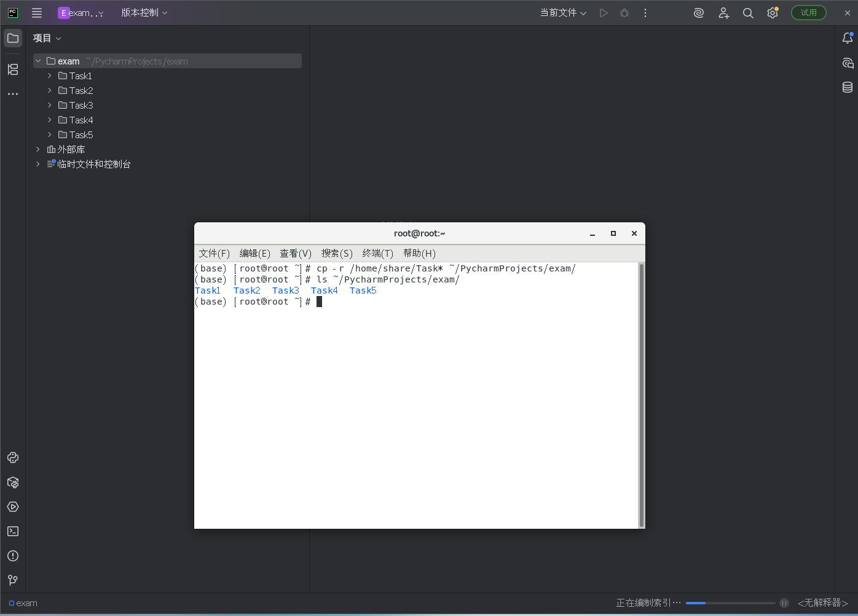Click 正在编制索引 status text
Screen dimensions: 858x616
[648, 603]
